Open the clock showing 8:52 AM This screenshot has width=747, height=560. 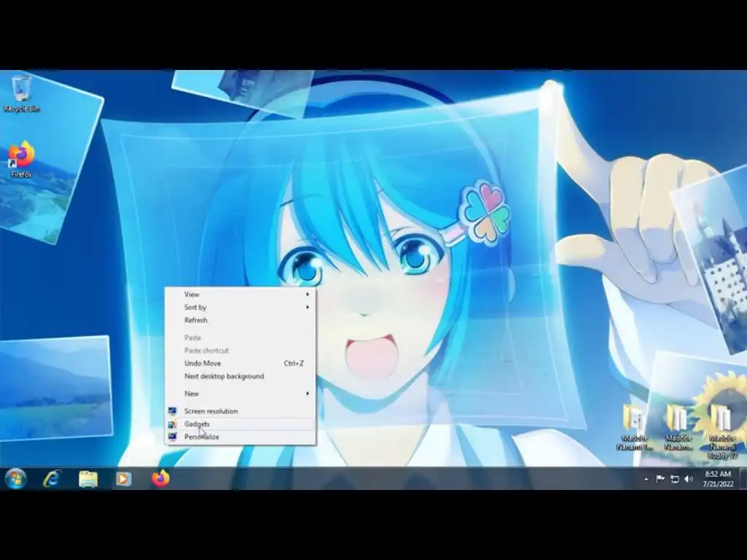tap(718, 479)
